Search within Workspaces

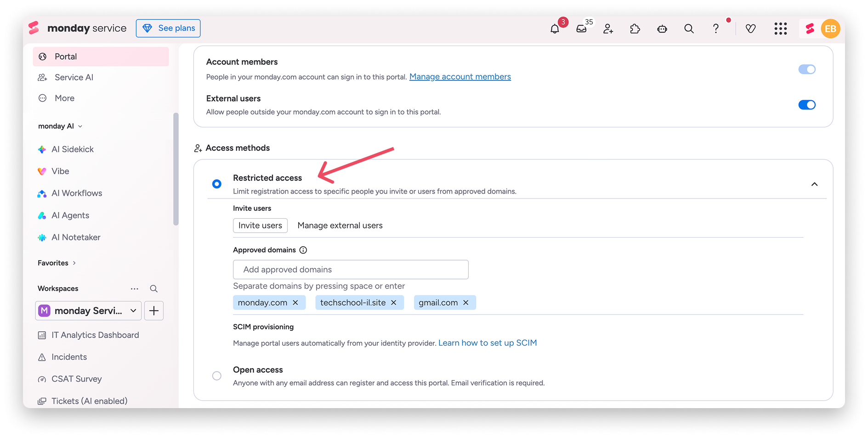(x=154, y=289)
